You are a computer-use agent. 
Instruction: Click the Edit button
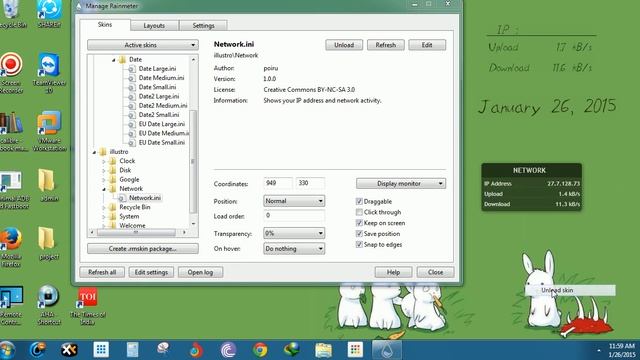427,45
